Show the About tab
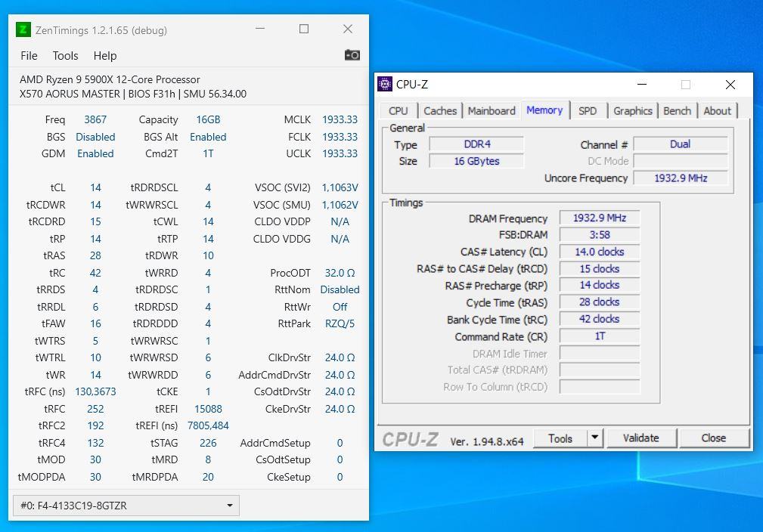Screen dimensions: 763x532 (x=718, y=111)
